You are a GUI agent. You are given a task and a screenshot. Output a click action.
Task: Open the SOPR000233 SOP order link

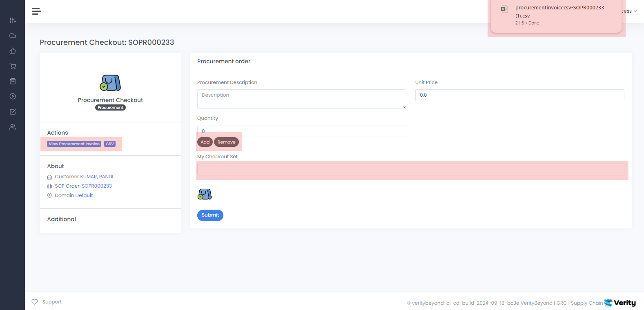(x=97, y=186)
